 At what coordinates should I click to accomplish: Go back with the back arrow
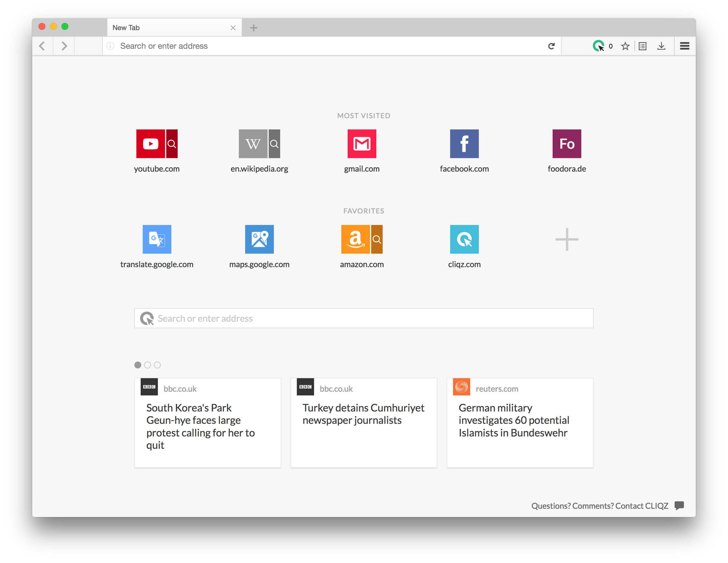tap(42, 46)
